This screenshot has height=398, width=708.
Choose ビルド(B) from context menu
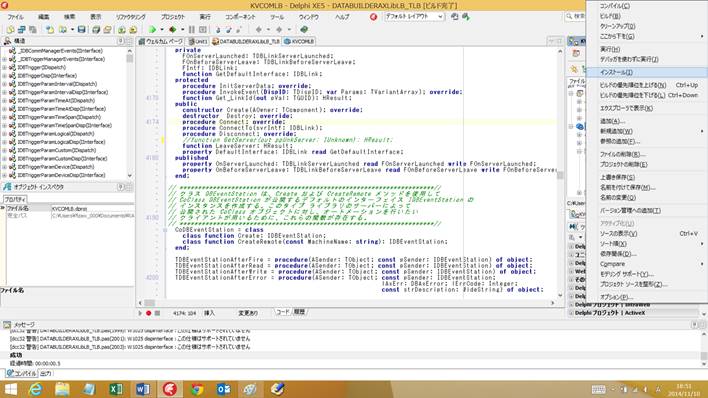tap(647, 16)
